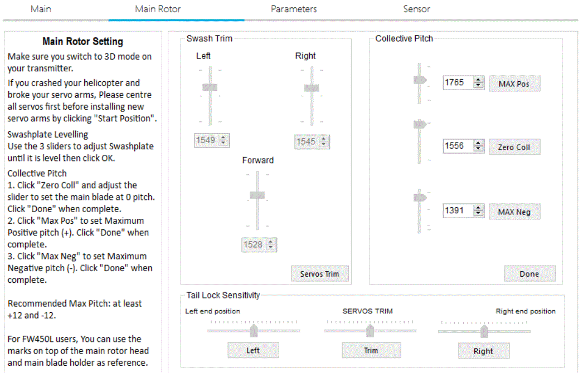588x378 pixels.
Task: Click the MAX Pos button
Action: 514,84
